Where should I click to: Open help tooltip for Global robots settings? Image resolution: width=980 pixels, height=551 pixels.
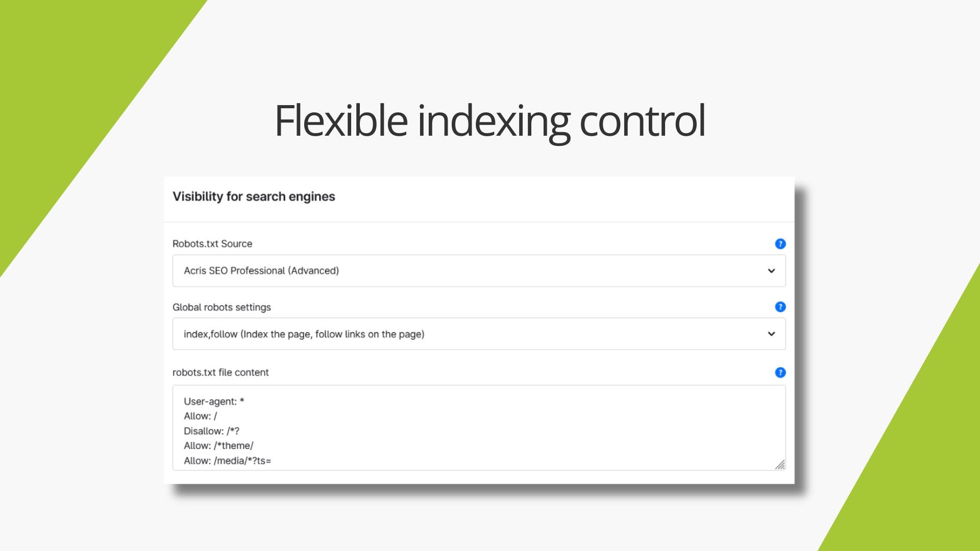(x=780, y=307)
